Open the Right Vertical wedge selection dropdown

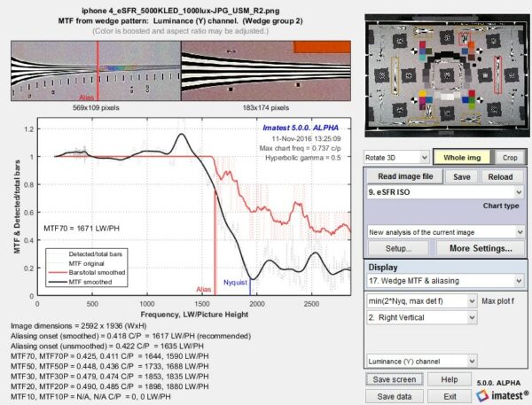[x=420, y=315]
